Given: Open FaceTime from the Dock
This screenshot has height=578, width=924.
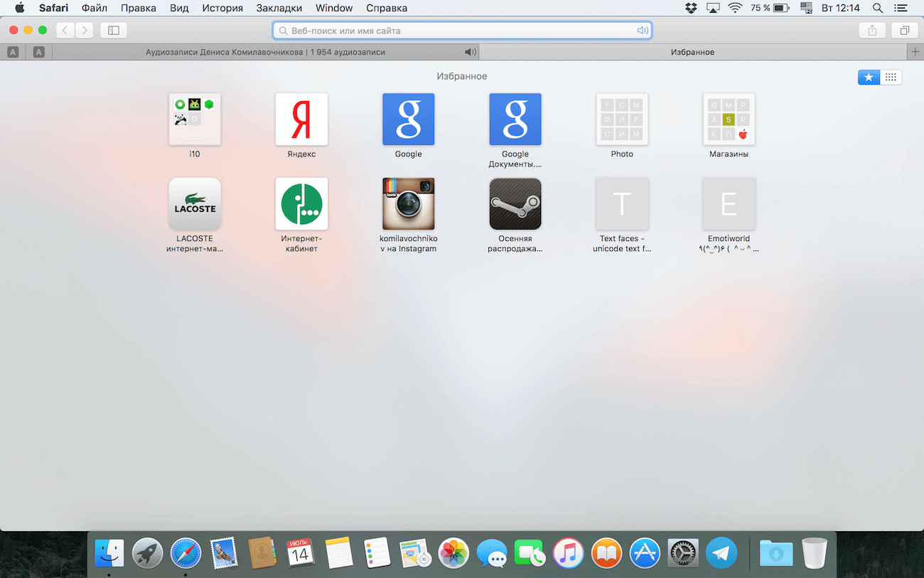Looking at the screenshot, I should [530, 552].
